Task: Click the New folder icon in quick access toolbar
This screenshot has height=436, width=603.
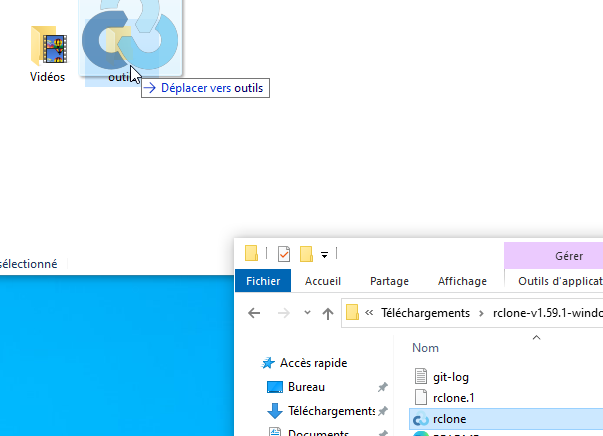Action: [x=306, y=254]
